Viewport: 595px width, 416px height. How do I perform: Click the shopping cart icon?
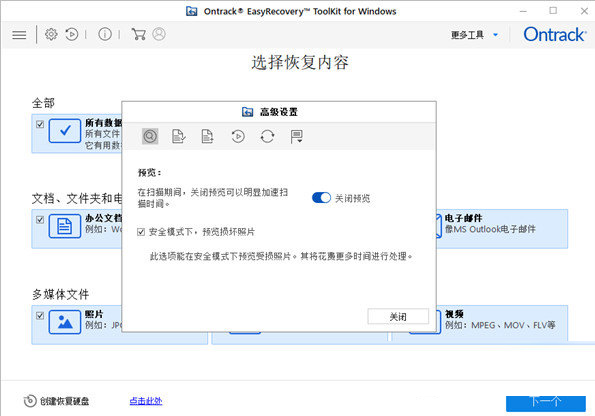pyautogui.click(x=139, y=34)
